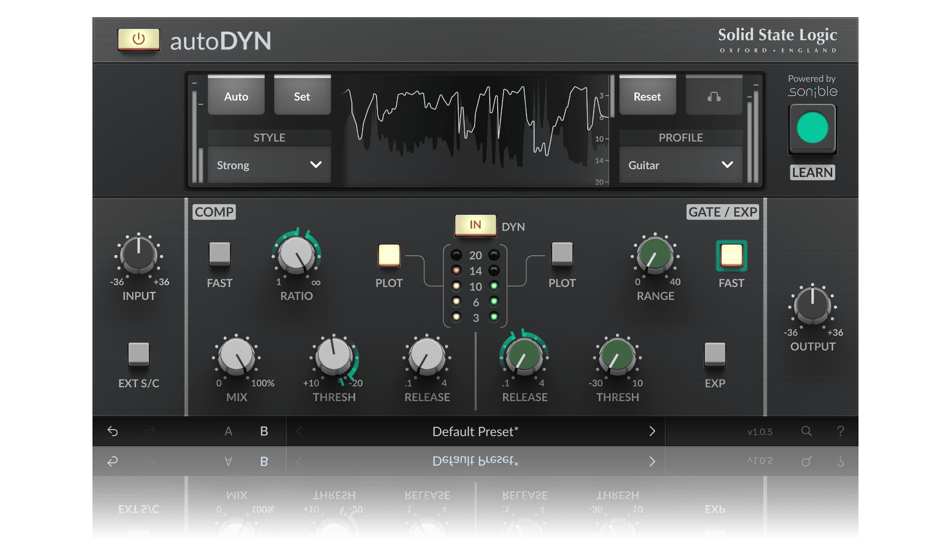Toggle the COMP FAST switch

click(220, 254)
